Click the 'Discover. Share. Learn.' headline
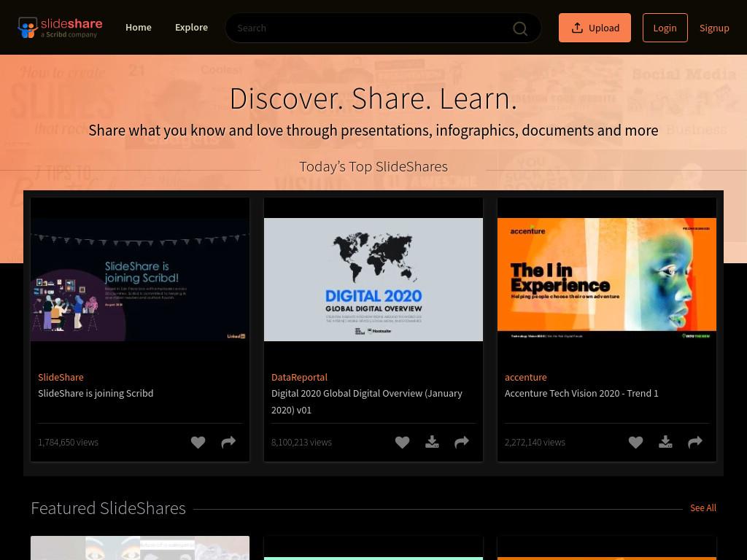The width and height of the screenshot is (747, 560). [373, 98]
